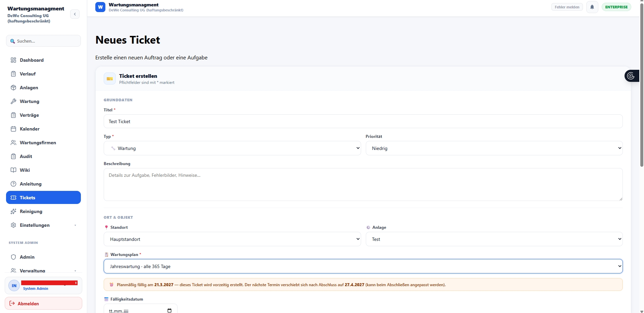644x313 pixels.
Task: Open Dashboard via its grid icon
Action: (x=13, y=60)
